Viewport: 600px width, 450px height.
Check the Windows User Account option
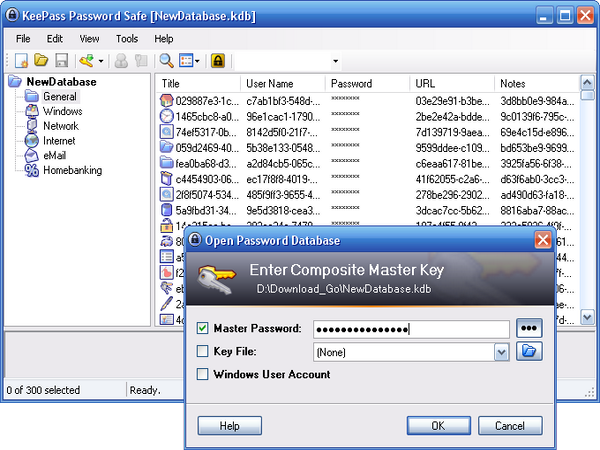[204, 374]
